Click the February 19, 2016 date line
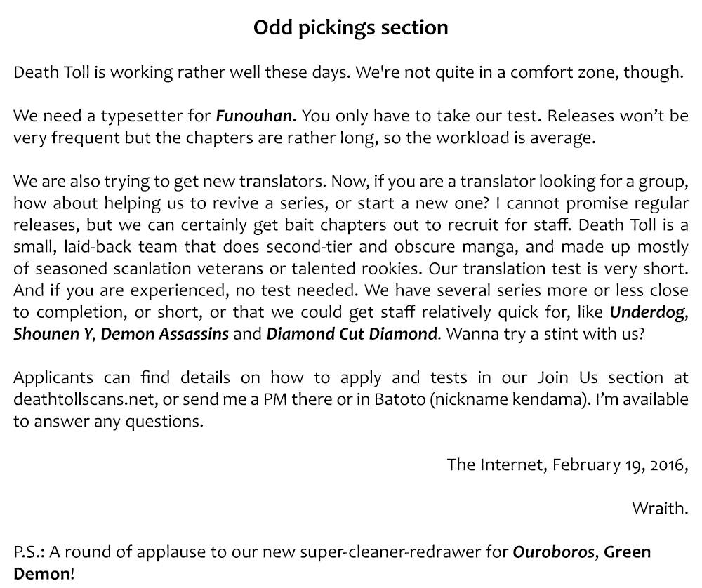 point(567,465)
